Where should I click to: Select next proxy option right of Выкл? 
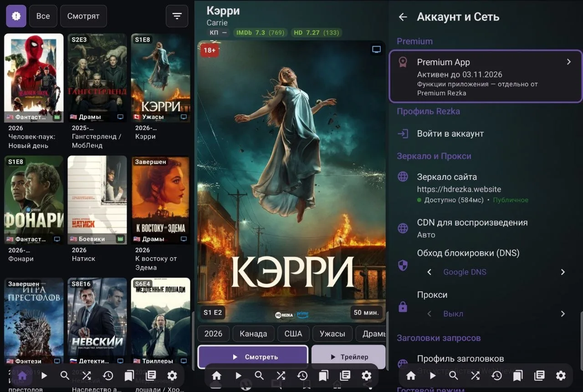[x=563, y=314]
